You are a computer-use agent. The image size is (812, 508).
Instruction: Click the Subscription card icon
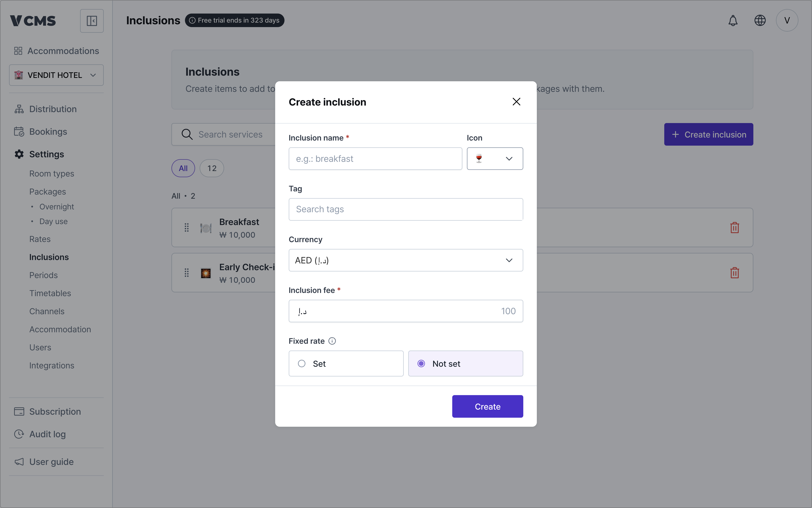pyautogui.click(x=19, y=412)
